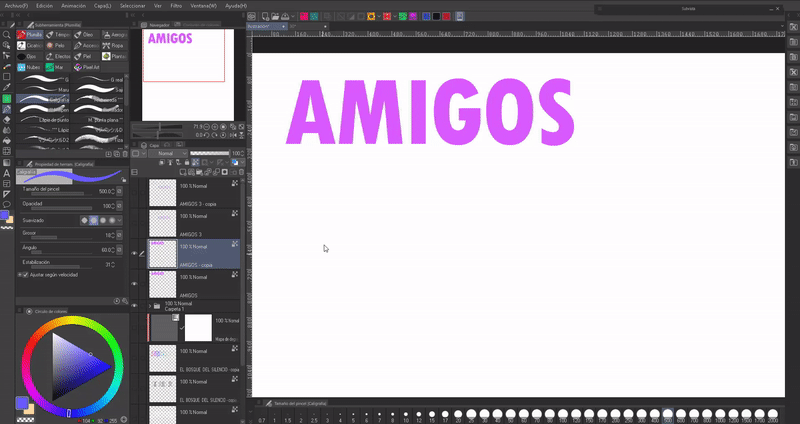Click the new file icon in command bar
The image size is (800, 424).
click(x=265, y=16)
